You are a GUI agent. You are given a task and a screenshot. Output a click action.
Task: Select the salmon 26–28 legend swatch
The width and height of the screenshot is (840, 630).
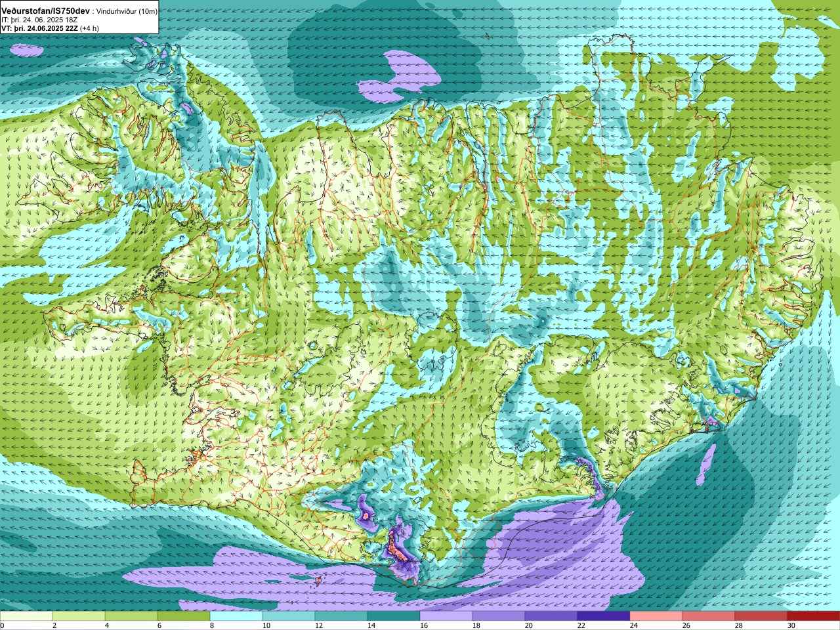[x=709, y=616]
